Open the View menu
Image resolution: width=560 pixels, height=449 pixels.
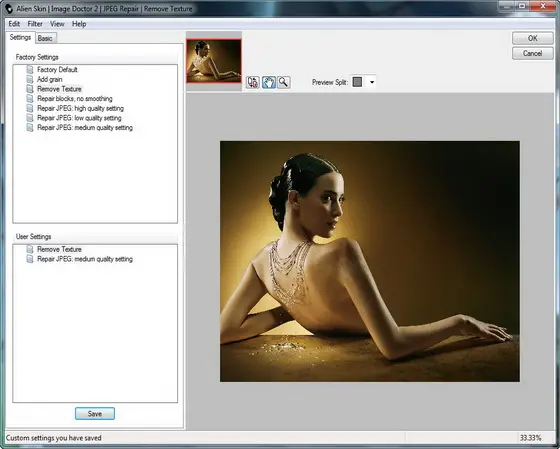(x=57, y=24)
